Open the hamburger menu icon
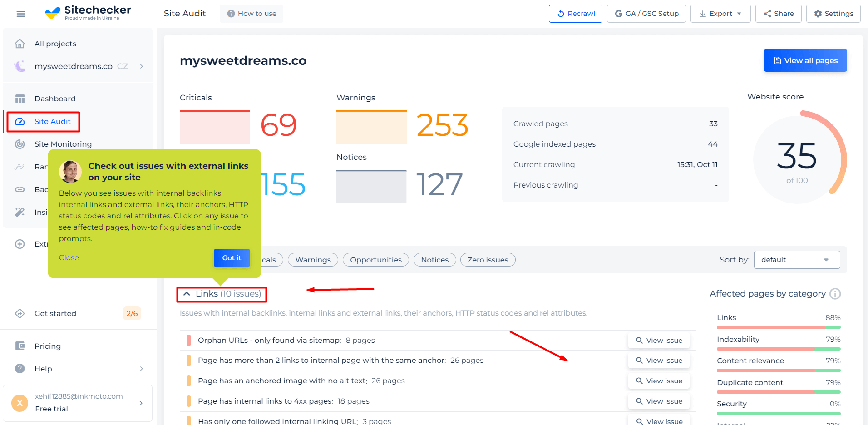Viewport: 868px width, 425px height. tap(21, 14)
